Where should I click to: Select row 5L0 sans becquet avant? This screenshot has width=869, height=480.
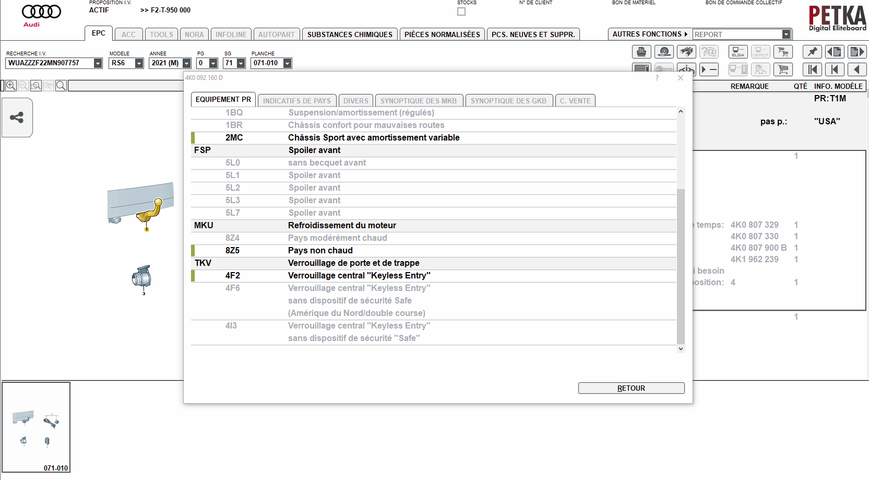(x=434, y=162)
